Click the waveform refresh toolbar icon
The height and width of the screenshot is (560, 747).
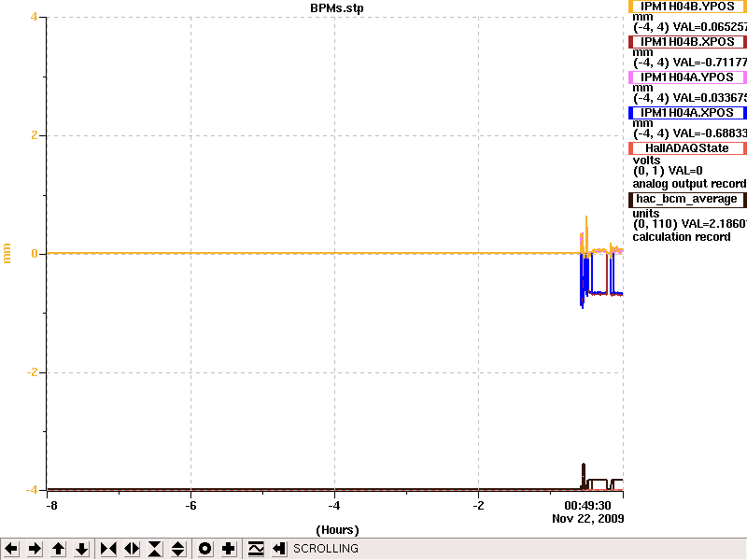pos(256,549)
